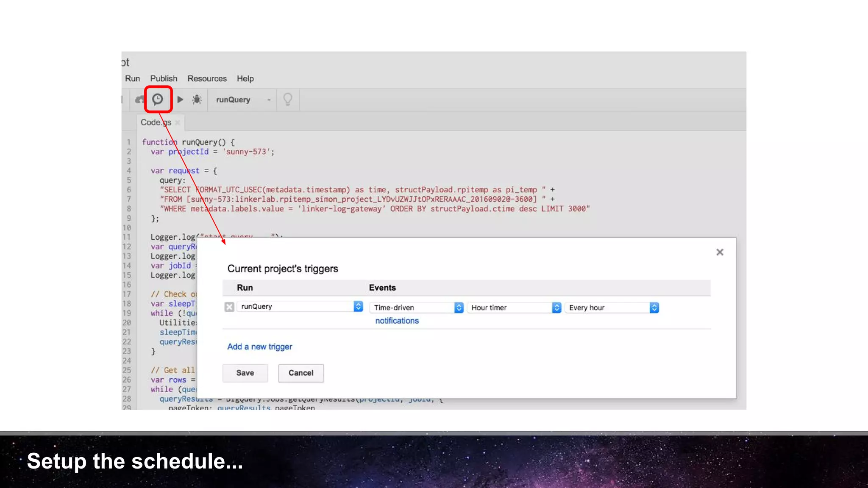Close the Code.gs tab with its x
Viewport: 868px width, 488px height.
click(x=178, y=122)
